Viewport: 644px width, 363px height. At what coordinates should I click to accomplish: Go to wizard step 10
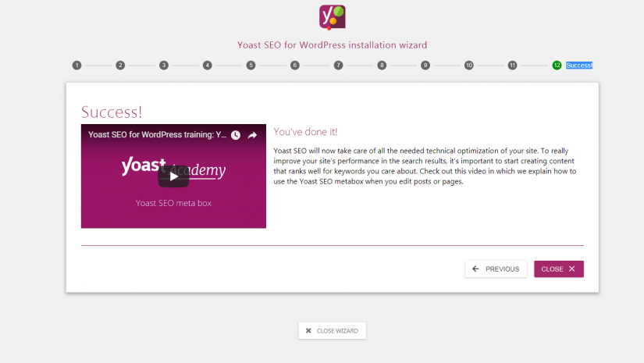point(469,66)
